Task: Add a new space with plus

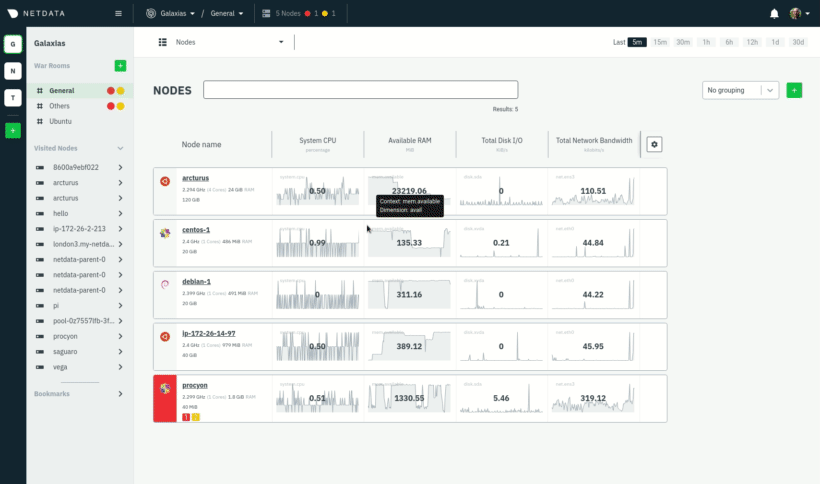Action: point(13,130)
